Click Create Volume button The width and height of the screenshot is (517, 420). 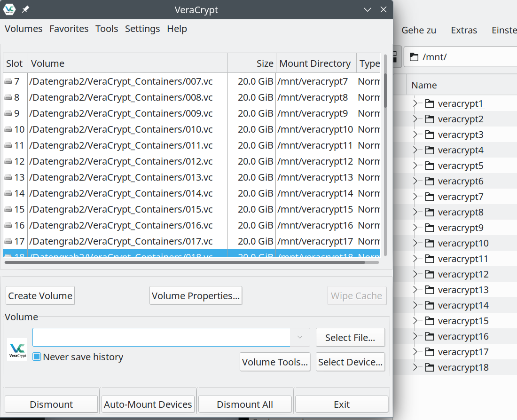(40, 296)
